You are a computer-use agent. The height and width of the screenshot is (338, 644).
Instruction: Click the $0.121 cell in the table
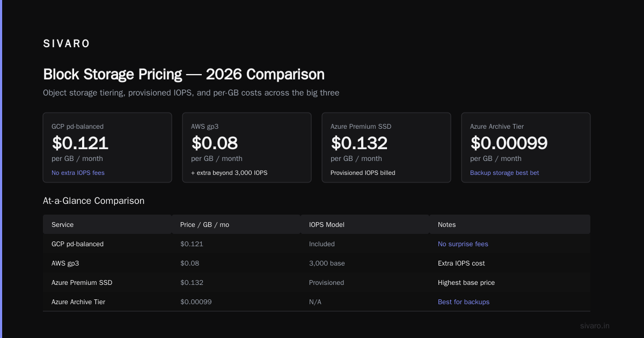click(192, 244)
